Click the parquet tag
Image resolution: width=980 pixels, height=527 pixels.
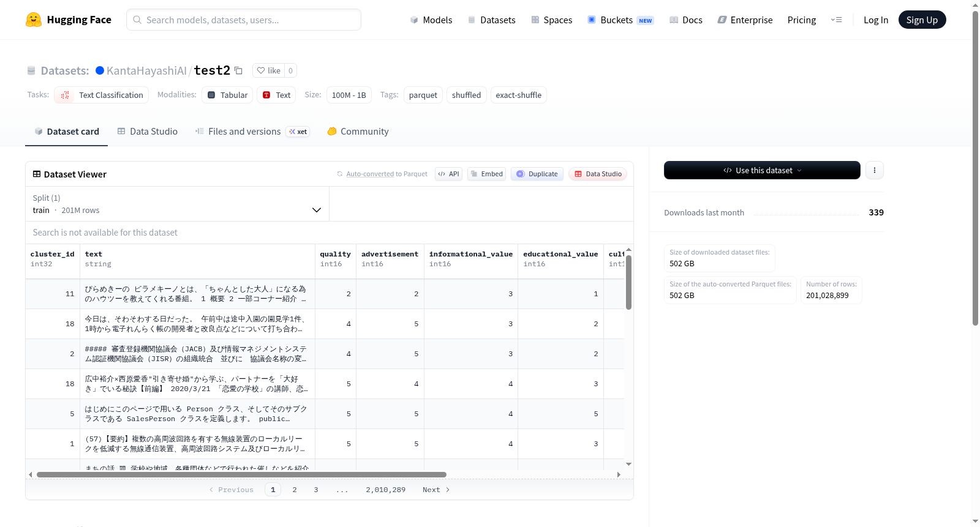(x=423, y=95)
